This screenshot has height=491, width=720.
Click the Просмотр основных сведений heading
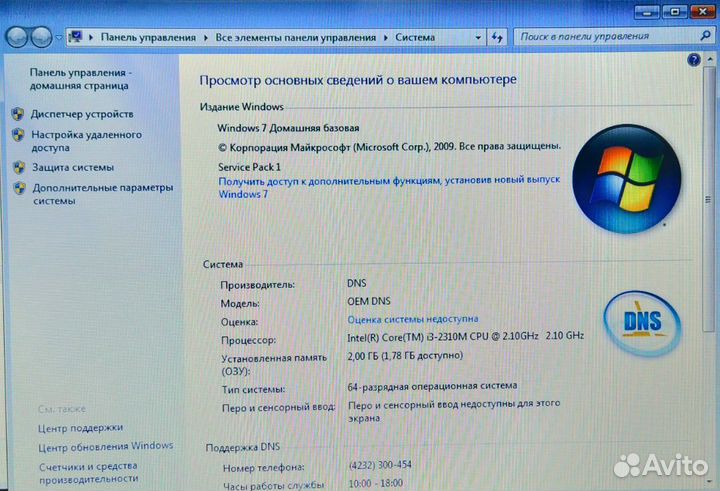click(x=358, y=80)
